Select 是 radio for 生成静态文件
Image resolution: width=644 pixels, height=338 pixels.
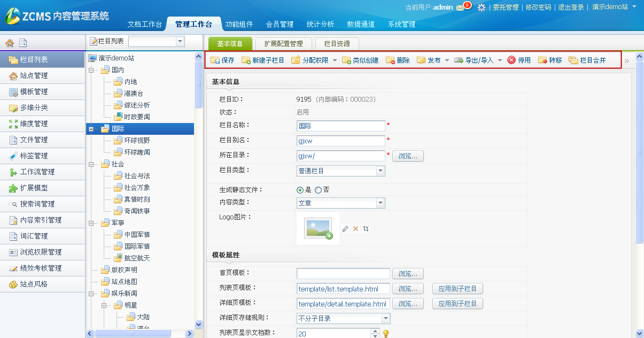click(x=300, y=190)
